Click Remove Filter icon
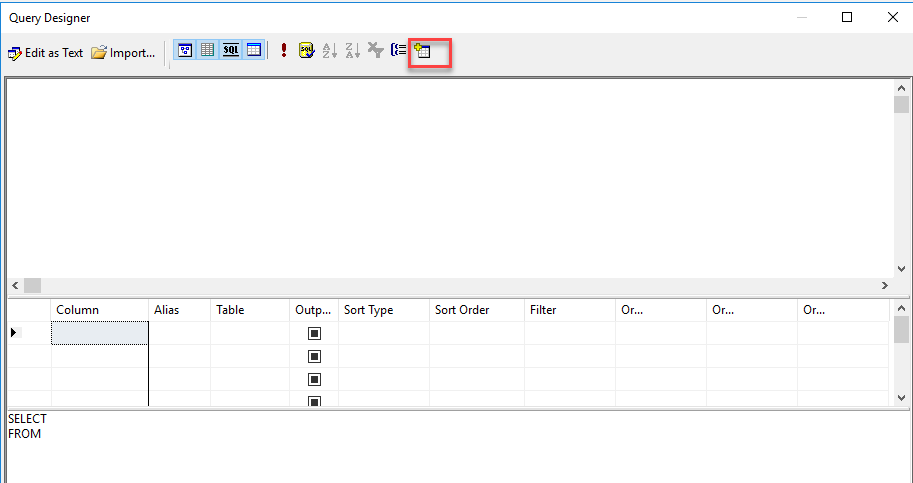The image size is (913, 483). tap(376, 51)
